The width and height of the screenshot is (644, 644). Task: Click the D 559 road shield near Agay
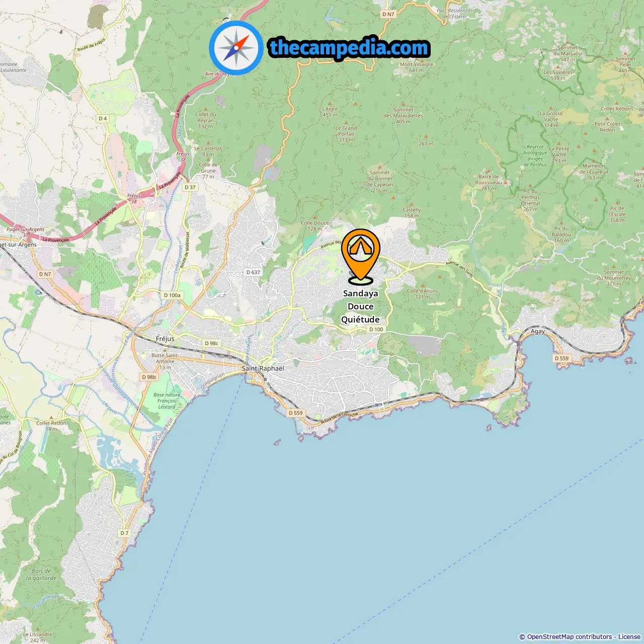click(x=561, y=359)
